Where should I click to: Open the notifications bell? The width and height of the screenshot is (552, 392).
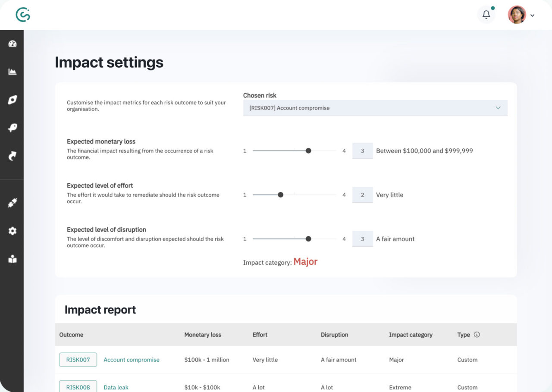click(486, 15)
